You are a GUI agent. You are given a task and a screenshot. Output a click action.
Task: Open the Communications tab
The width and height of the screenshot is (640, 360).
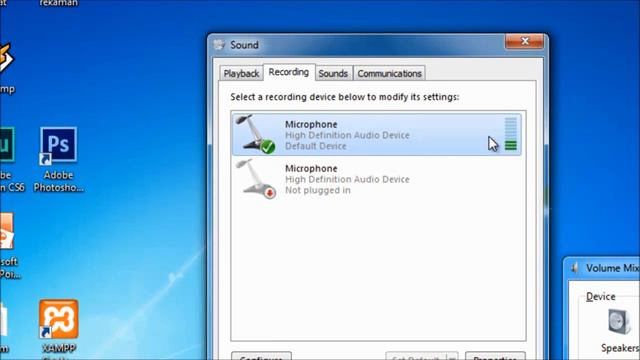[x=389, y=73]
